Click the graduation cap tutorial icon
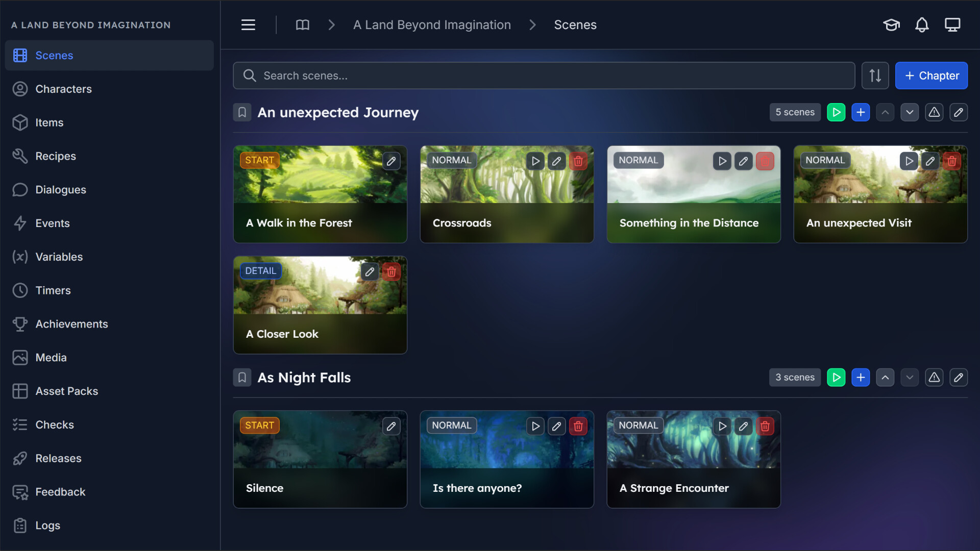The image size is (980, 551). tap(891, 25)
